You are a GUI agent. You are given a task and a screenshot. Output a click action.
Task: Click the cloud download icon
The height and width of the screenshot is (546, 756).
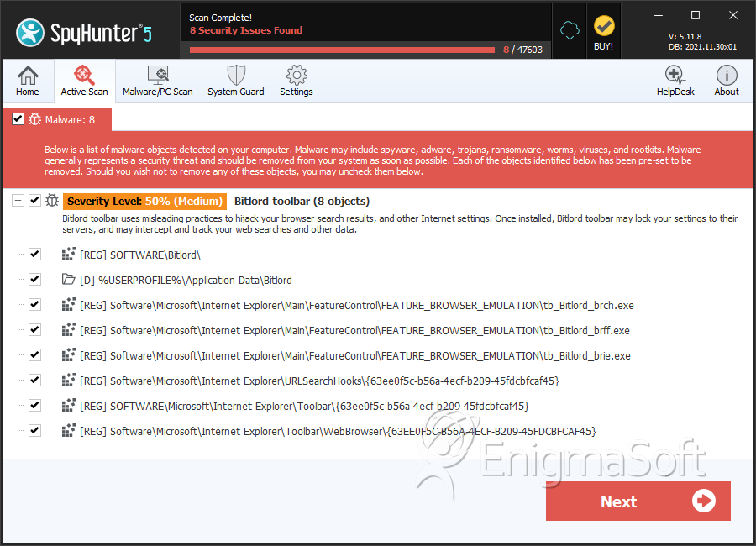coord(570,31)
